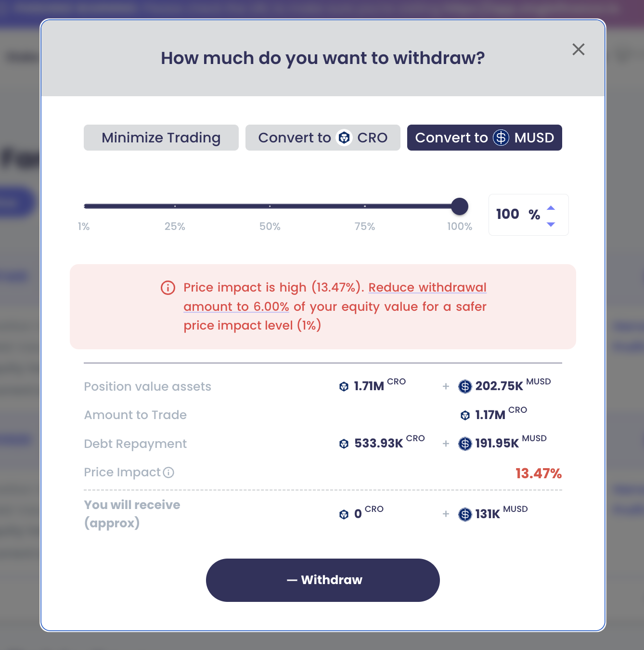This screenshot has width=644, height=650.
Task: Click the red warning info icon
Action: coord(167,288)
